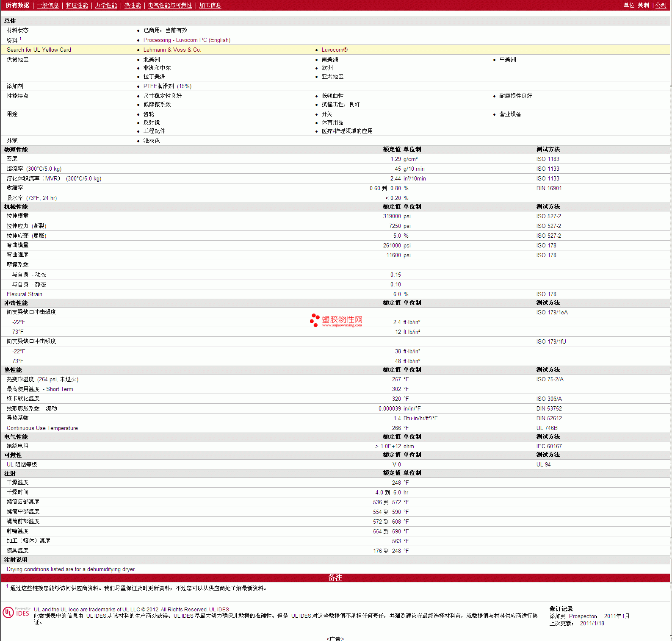Click Continuous Use Temperature label

point(42,428)
